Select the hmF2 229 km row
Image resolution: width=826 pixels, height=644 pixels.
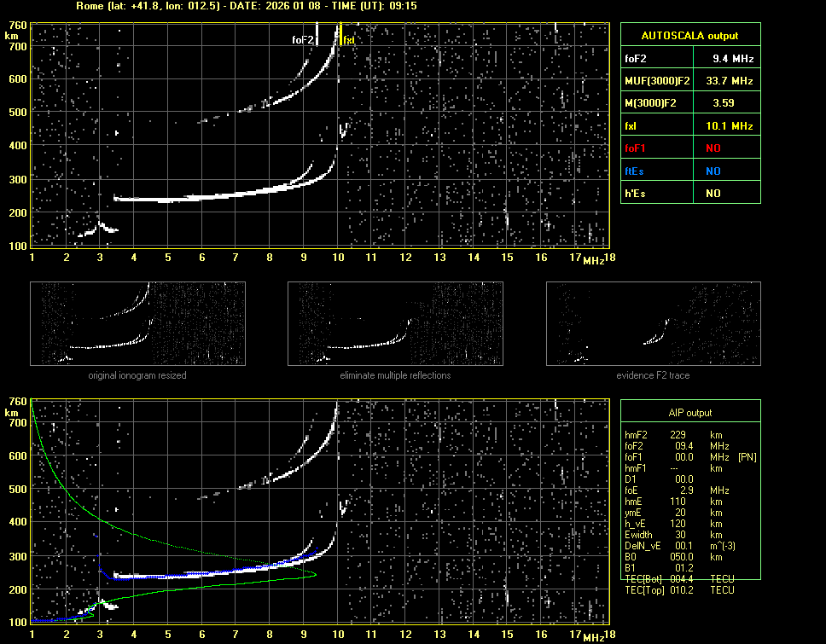pyautogui.click(x=678, y=434)
